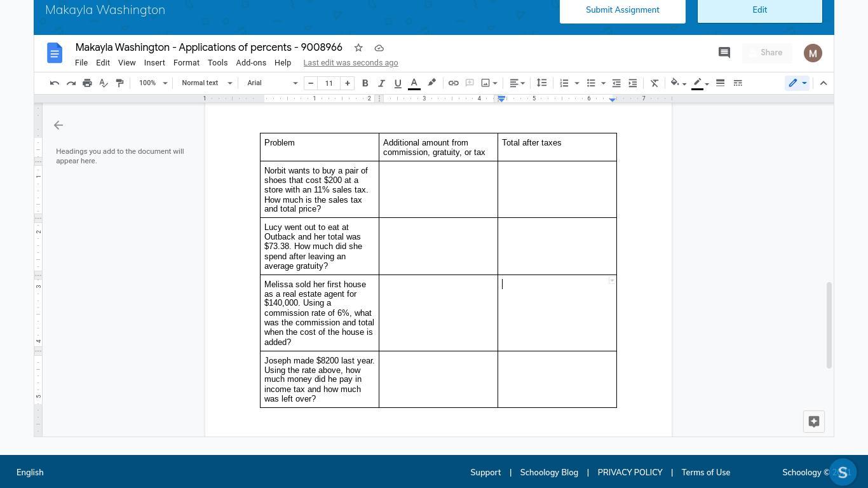Click the Insert link icon
The height and width of the screenshot is (488, 868).
click(453, 83)
